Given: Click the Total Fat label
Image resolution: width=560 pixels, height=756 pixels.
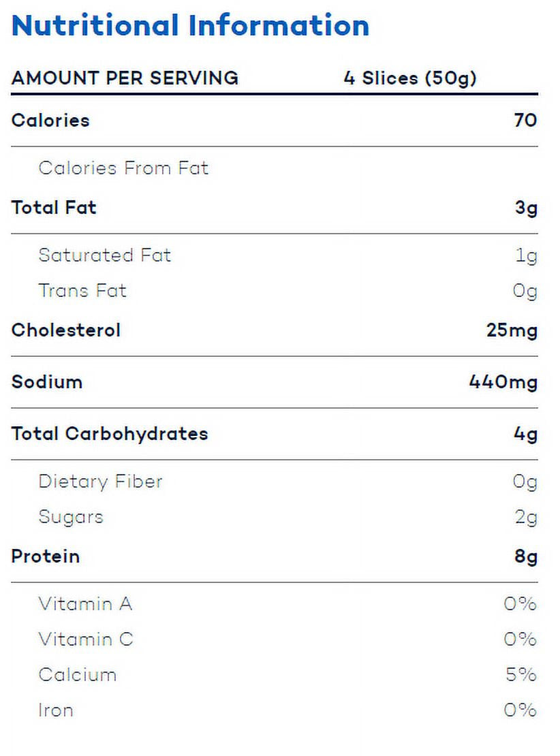Looking at the screenshot, I should [x=54, y=208].
